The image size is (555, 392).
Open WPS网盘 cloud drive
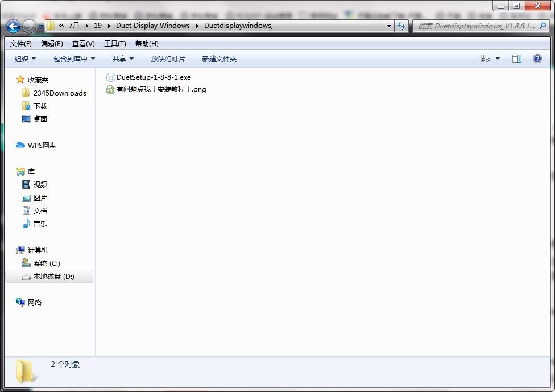click(42, 146)
